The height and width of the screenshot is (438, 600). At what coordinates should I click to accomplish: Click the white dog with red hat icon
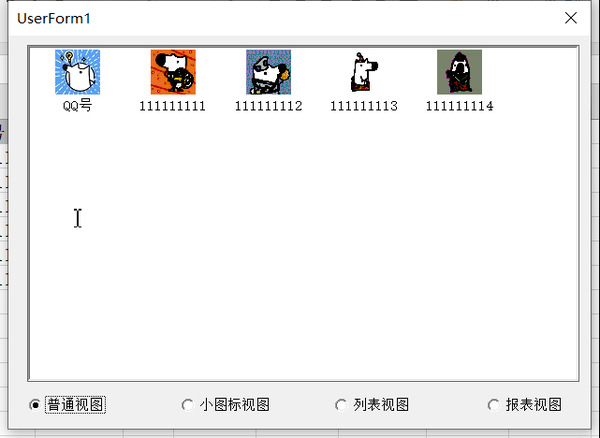364,72
